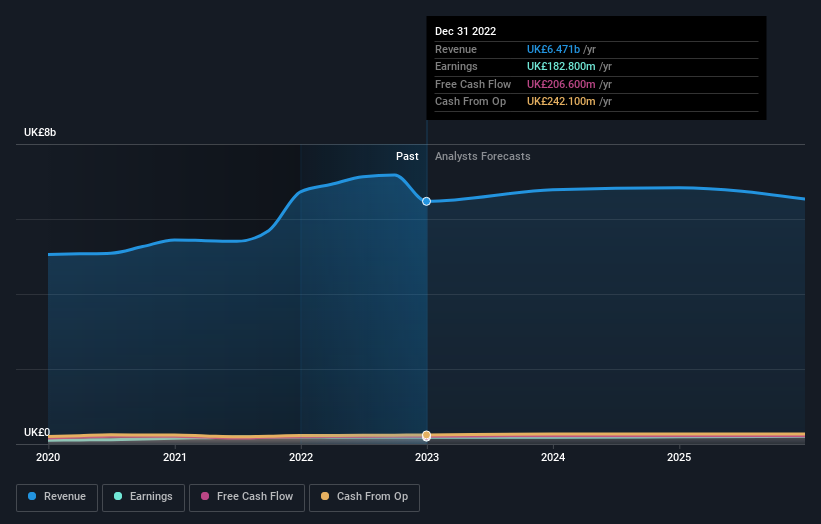Click the orange cash data point at 2023
This screenshot has height=524, width=821.
coord(427,435)
